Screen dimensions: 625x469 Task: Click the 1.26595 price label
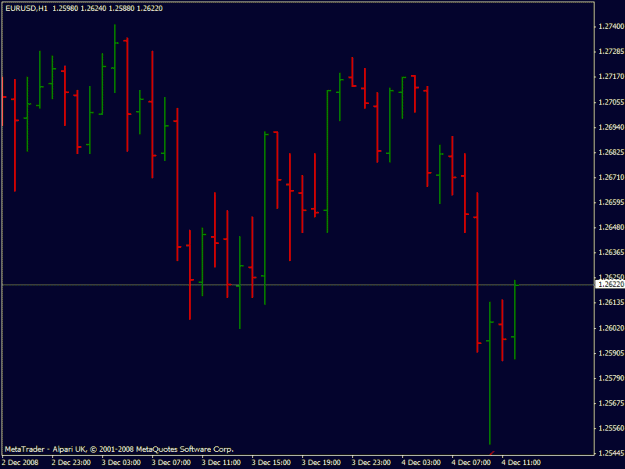[x=611, y=202]
